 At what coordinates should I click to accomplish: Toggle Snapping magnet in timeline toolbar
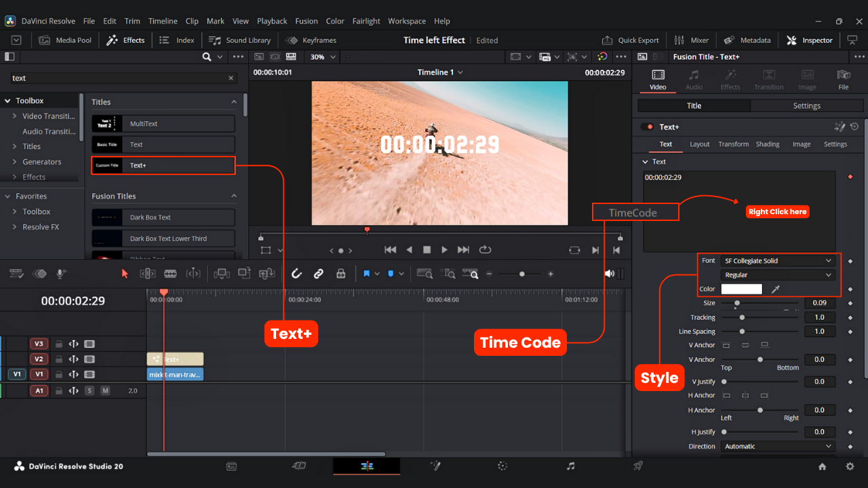[x=296, y=273]
